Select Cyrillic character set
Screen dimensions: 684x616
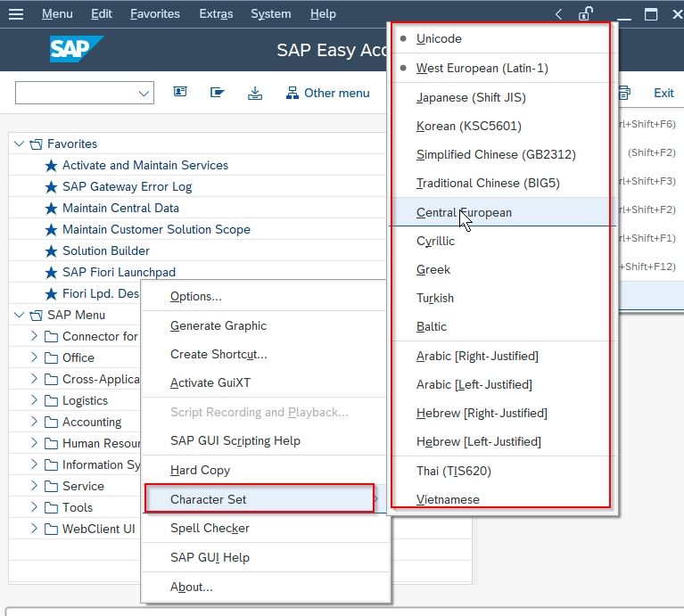point(501,241)
